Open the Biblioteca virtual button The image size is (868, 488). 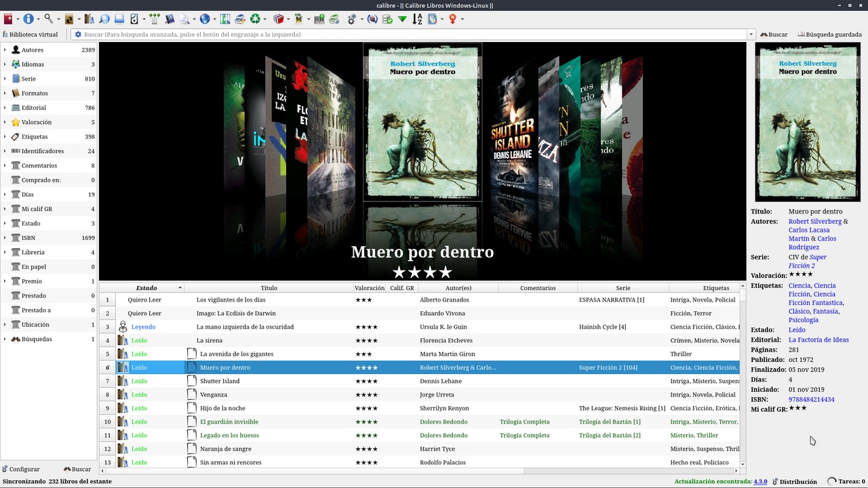(x=31, y=34)
